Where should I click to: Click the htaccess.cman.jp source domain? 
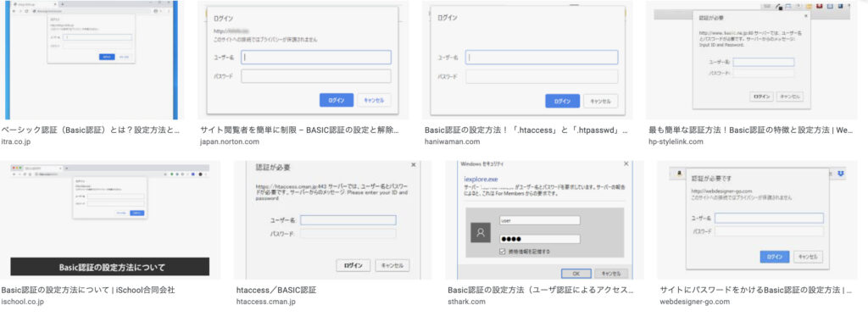tap(265, 302)
